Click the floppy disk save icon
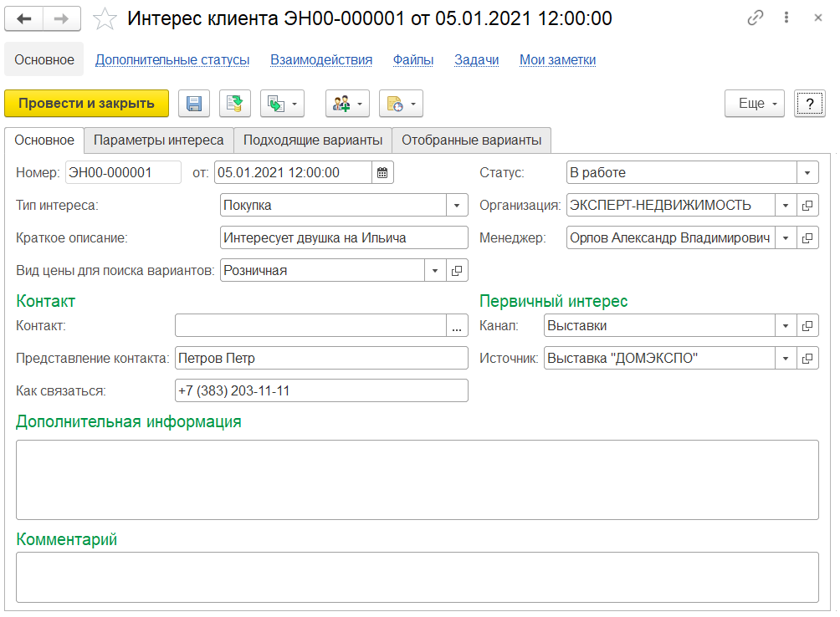 click(x=194, y=104)
